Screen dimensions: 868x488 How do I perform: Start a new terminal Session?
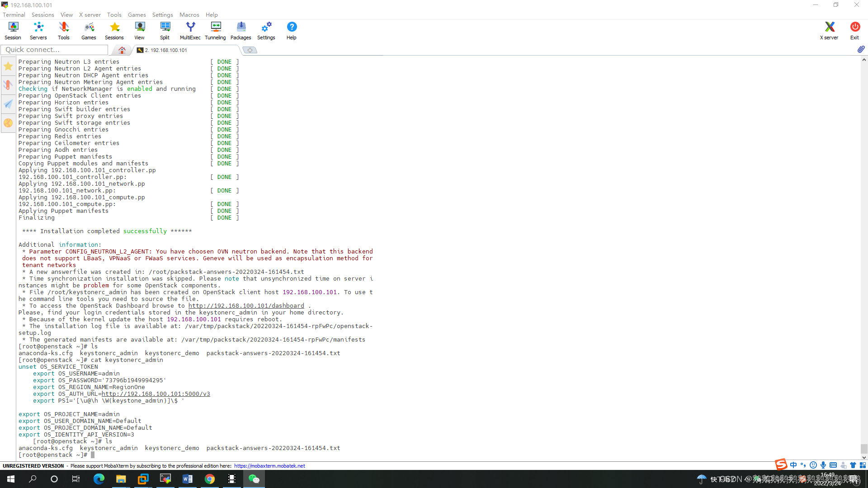[13, 30]
